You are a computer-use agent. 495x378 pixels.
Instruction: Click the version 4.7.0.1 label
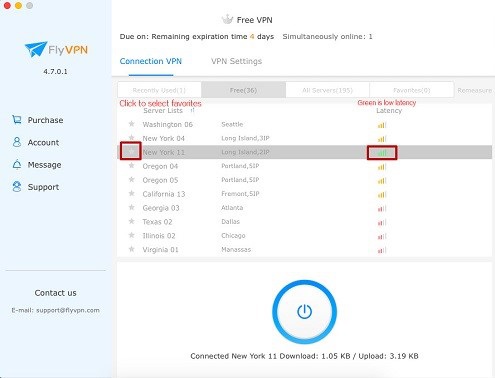pos(55,71)
